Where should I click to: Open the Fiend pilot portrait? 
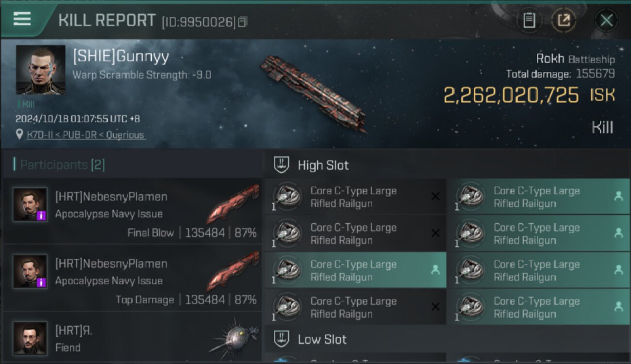[x=30, y=338]
